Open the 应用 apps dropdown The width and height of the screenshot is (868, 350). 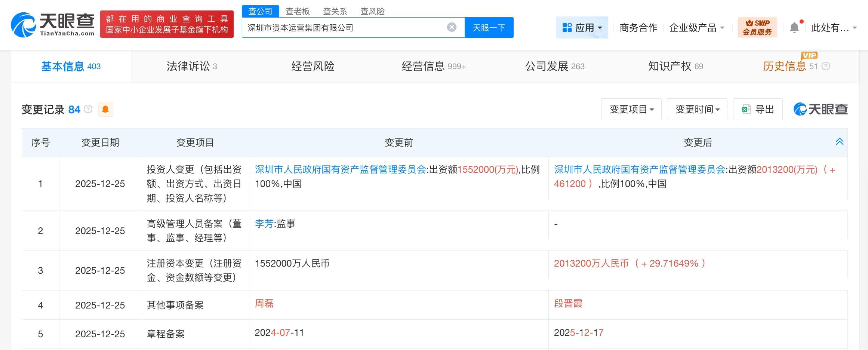click(x=582, y=27)
